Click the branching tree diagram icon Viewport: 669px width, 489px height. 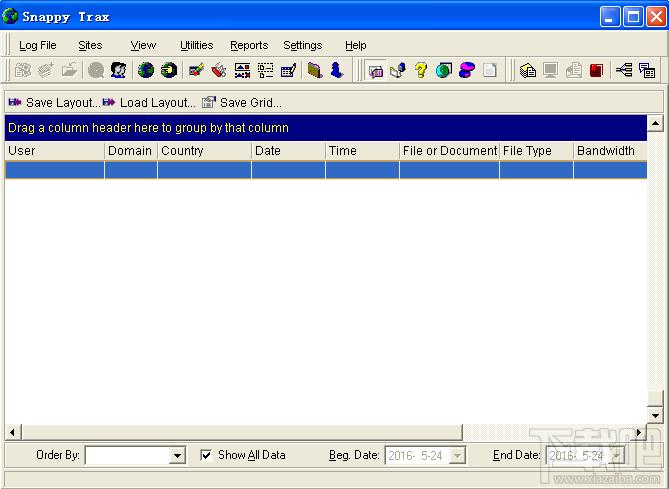[x=624, y=70]
